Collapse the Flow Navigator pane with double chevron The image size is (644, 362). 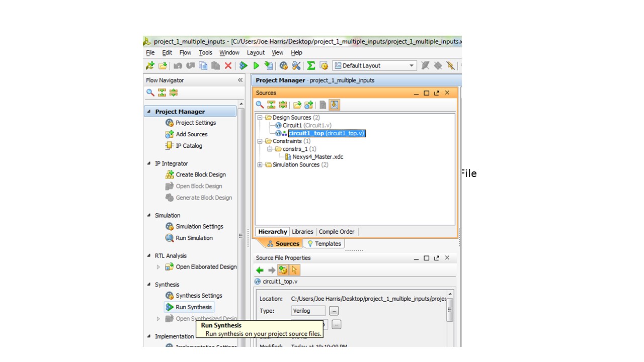[240, 80]
